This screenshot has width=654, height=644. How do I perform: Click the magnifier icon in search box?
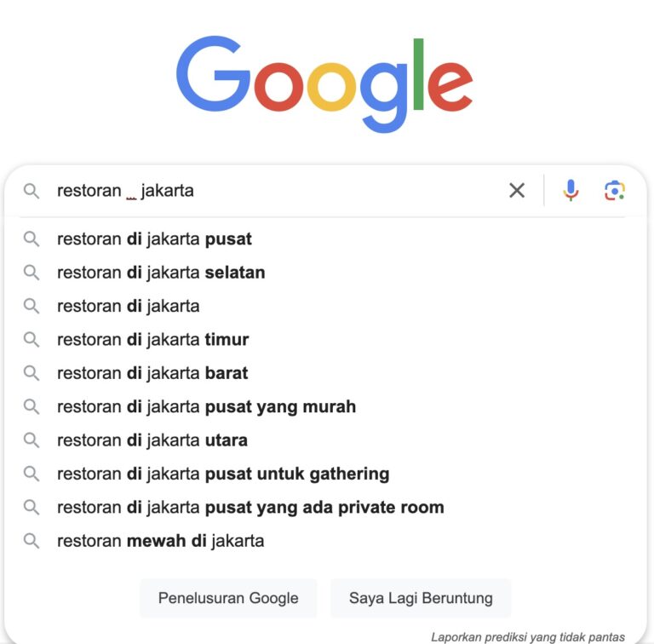32,191
